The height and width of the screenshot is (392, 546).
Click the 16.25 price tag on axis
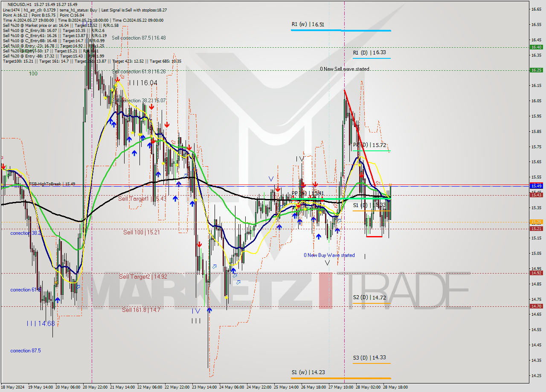point(536,70)
